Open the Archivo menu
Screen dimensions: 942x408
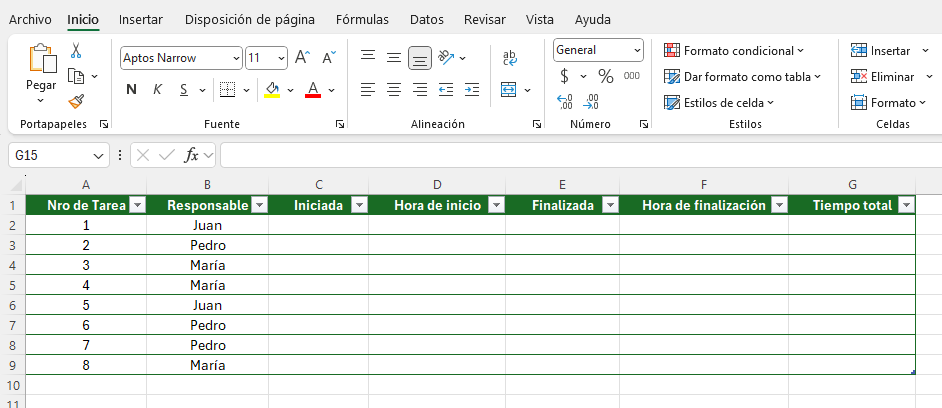(30, 19)
